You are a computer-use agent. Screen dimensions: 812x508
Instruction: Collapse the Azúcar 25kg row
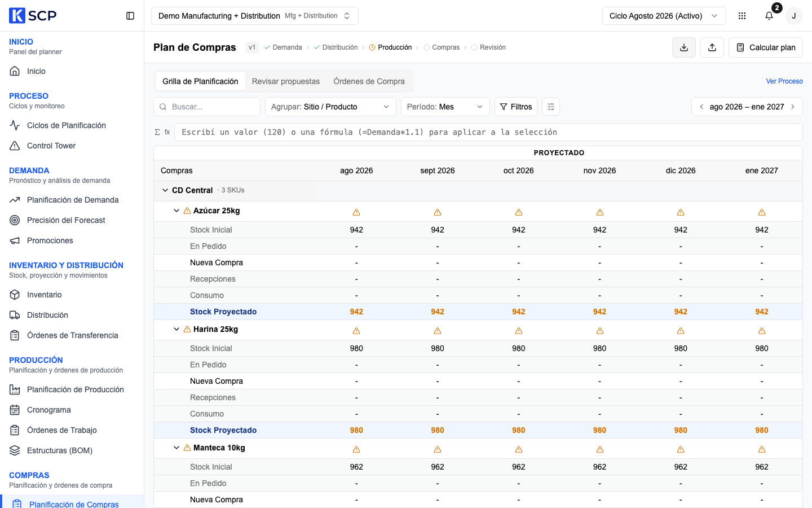(x=176, y=211)
